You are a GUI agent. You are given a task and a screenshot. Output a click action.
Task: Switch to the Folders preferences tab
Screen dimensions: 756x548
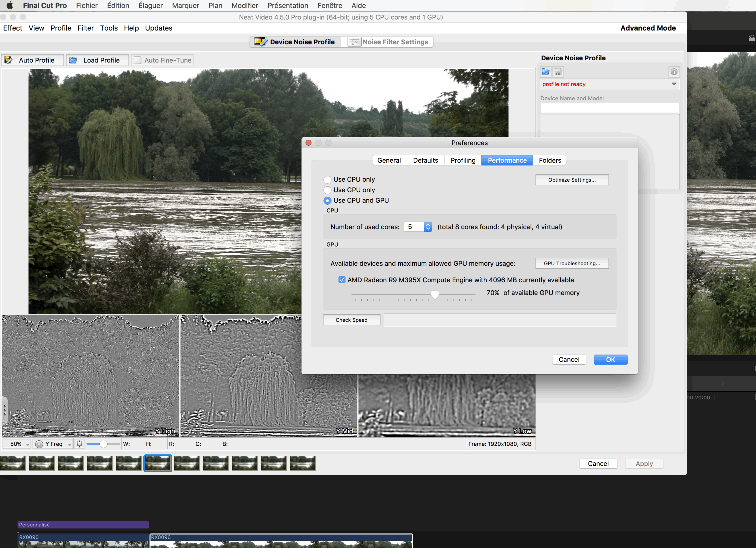pyautogui.click(x=550, y=160)
